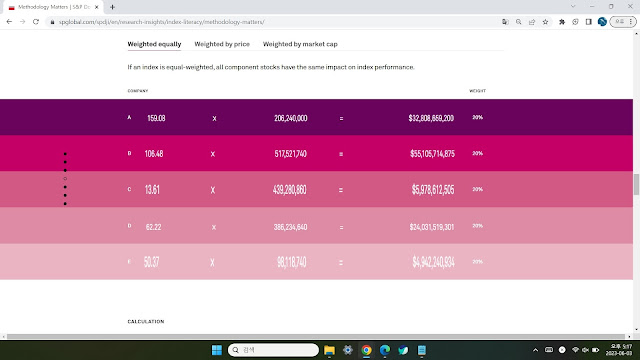Screen dimensions: 640x360
Task: Open the Extensions puzzle icon
Action: tap(562, 22)
